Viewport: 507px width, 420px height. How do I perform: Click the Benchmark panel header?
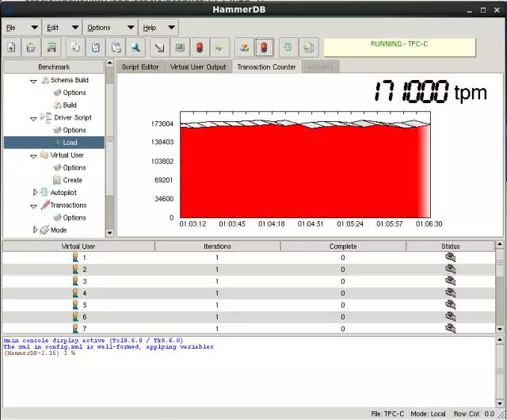tap(54, 67)
